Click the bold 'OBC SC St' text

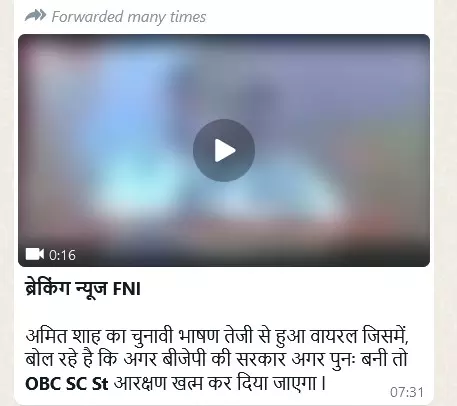coord(67,384)
